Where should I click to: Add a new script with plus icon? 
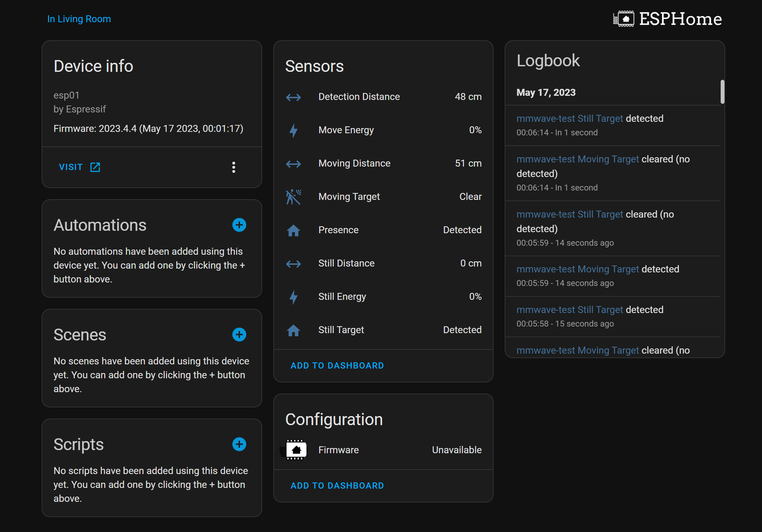(x=239, y=444)
